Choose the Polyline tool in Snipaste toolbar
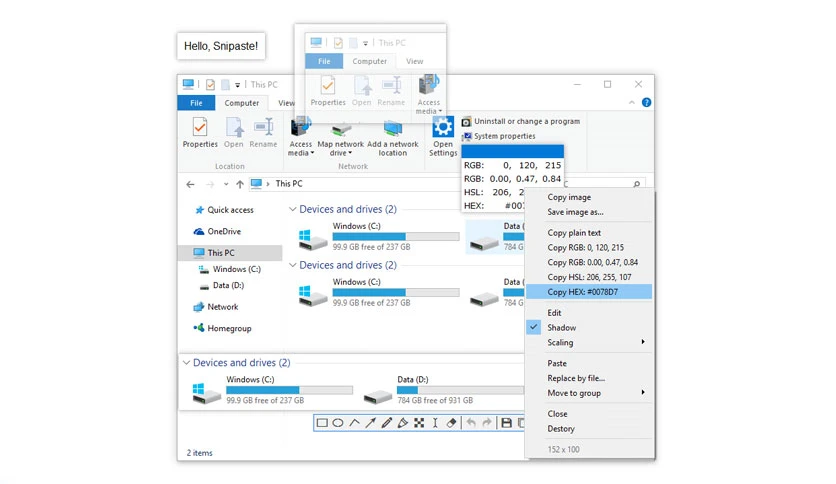836x484 pixels. pyautogui.click(x=355, y=423)
